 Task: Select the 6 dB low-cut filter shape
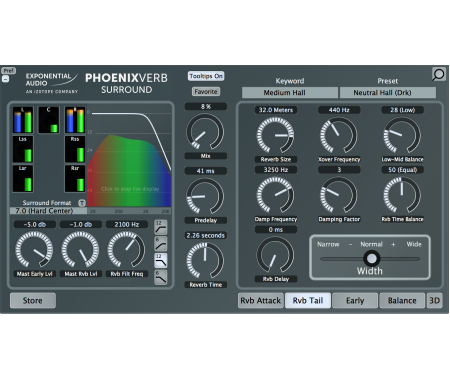coord(161,244)
